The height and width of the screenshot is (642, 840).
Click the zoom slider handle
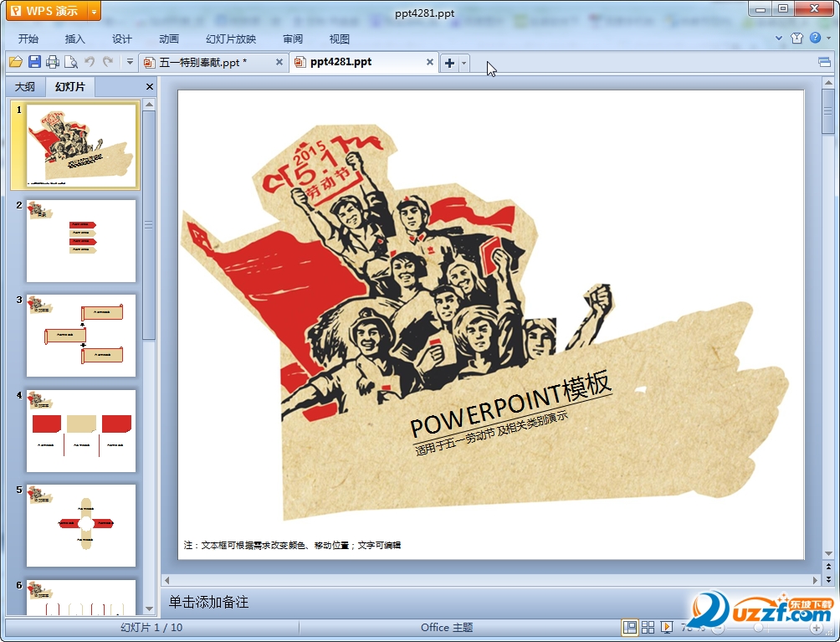[x=757, y=628]
